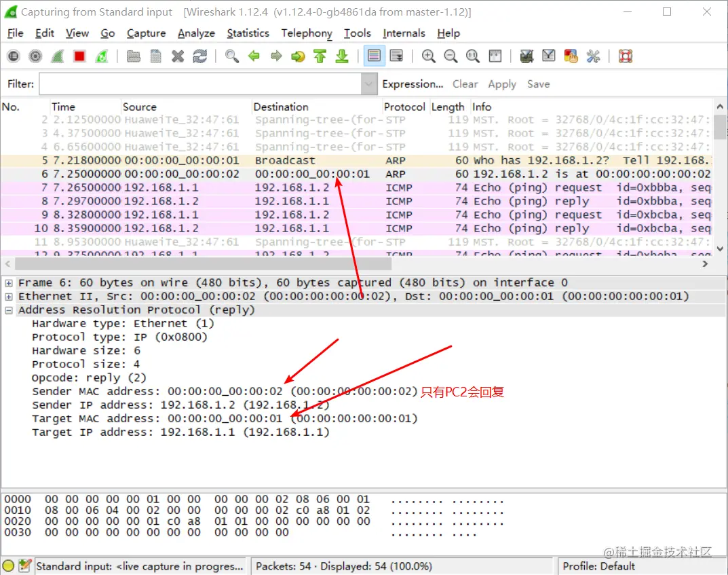The width and height of the screenshot is (728, 575).
Task: Stop the running capture red square
Action: (79, 56)
